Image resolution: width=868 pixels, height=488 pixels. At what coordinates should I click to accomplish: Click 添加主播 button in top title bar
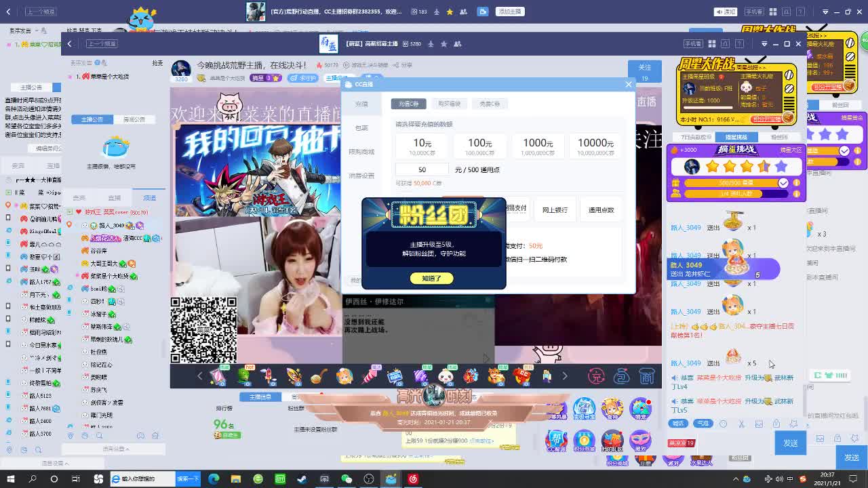click(x=509, y=12)
